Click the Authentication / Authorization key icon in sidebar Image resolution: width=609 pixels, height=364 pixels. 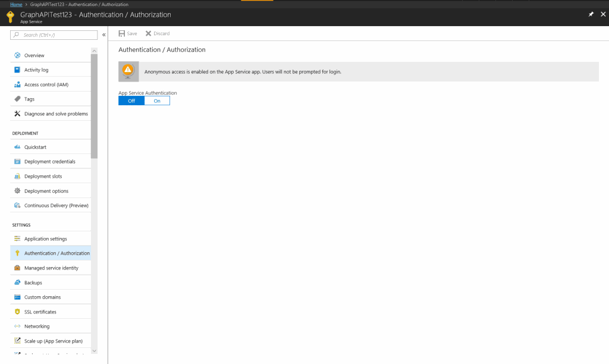point(17,253)
